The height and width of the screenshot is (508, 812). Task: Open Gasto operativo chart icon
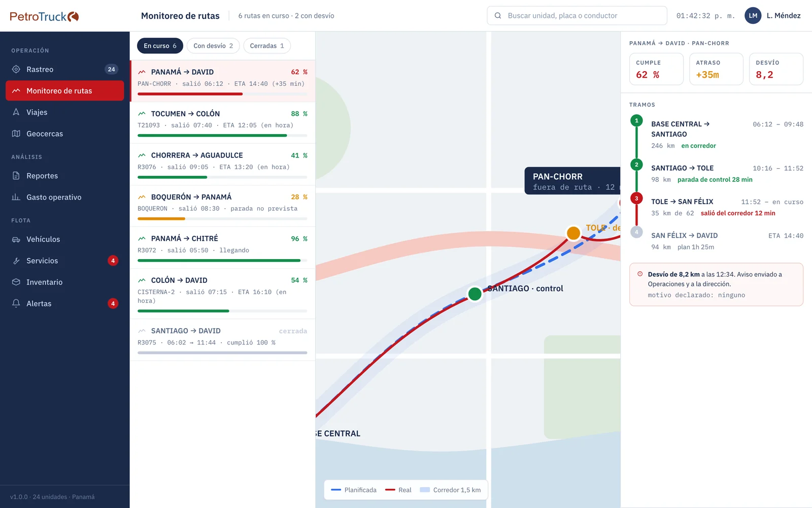16,197
